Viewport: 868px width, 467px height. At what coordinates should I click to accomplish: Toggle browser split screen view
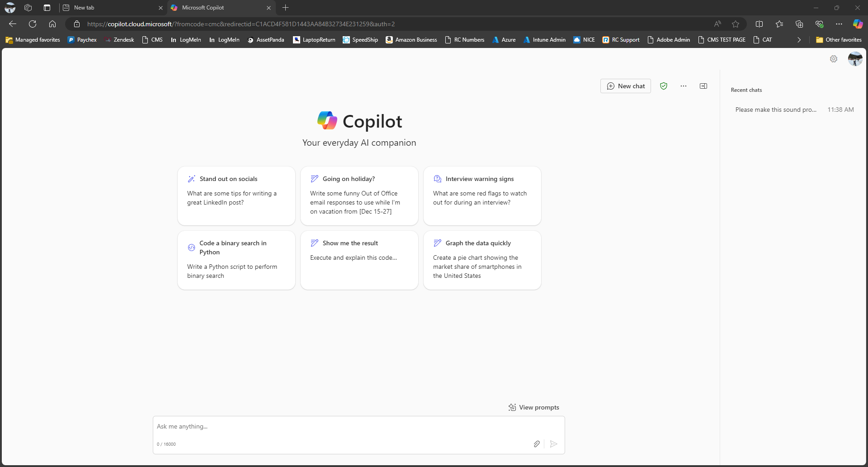click(759, 24)
